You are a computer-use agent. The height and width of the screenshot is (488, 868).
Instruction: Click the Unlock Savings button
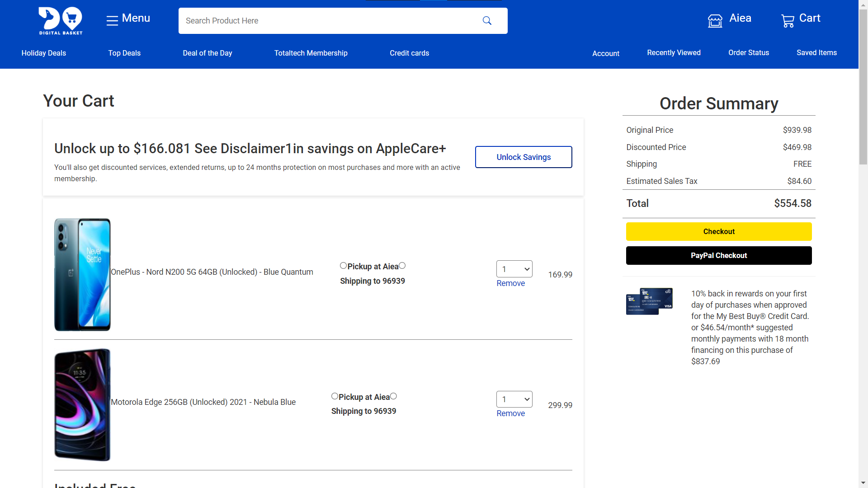(x=524, y=157)
